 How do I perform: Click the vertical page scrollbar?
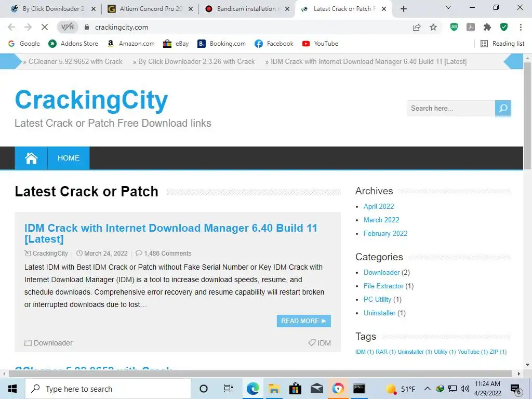(528, 115)
